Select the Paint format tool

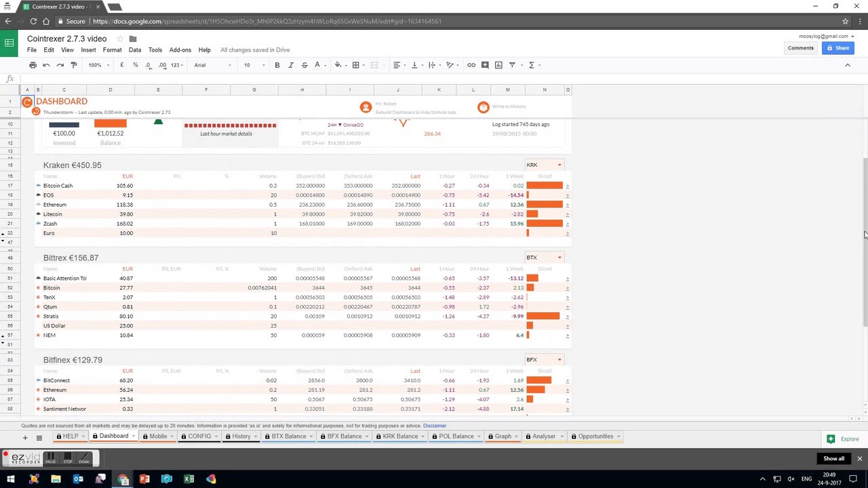[x=74, y=65]
